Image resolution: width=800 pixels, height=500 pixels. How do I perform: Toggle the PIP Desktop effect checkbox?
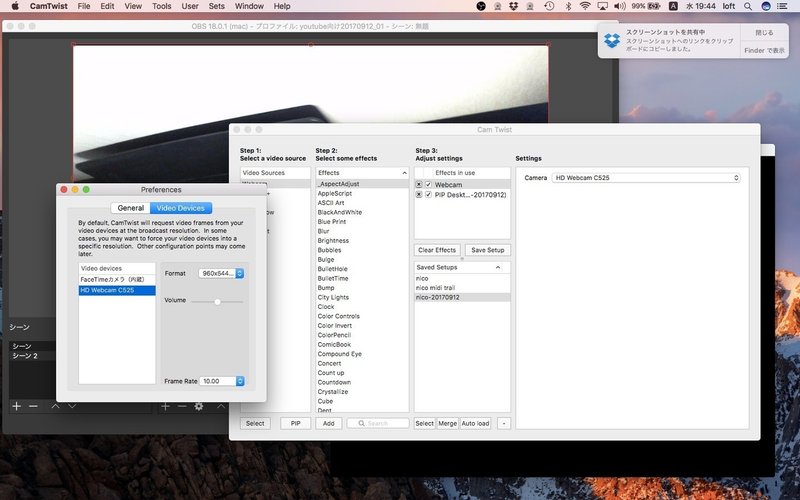(429, 194)
